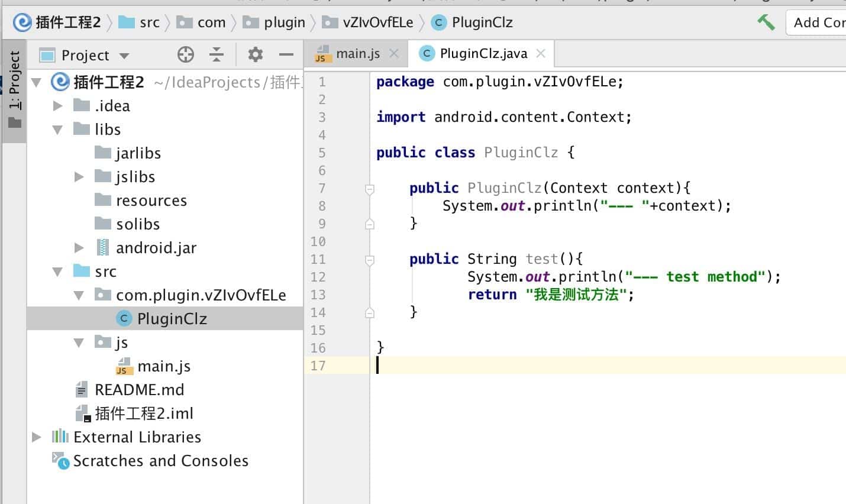Select the resources folder
846x504 pixels.
click(x=151, y=201)
